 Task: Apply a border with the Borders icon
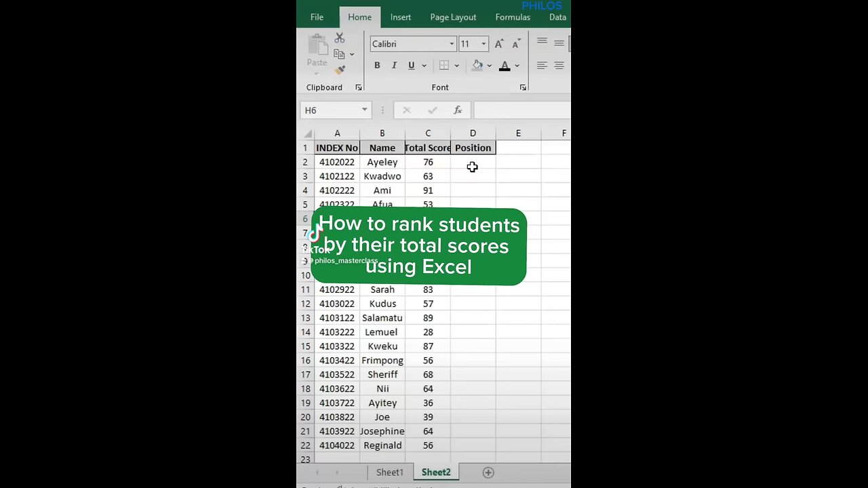444,66
